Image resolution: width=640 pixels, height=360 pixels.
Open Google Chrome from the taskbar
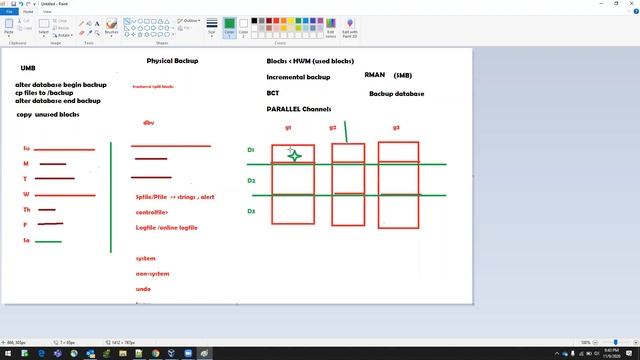(156, 353)
